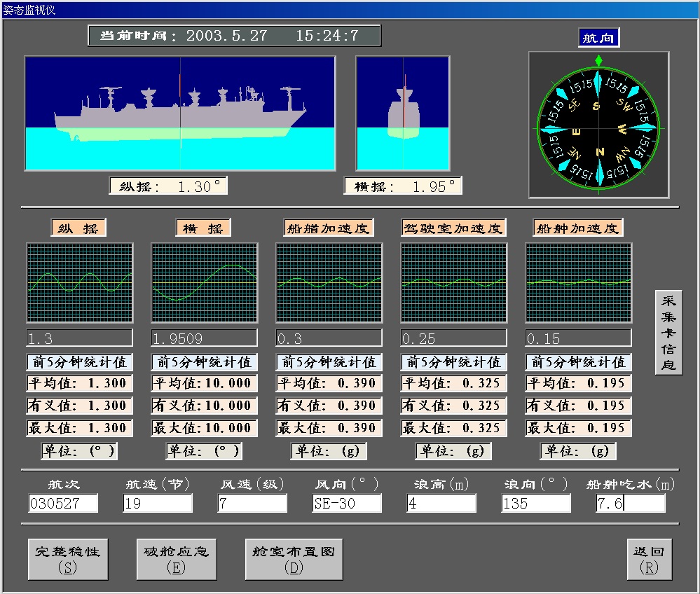Click the ship side-profile pitch view
The height and width of the screenshot is (594, 700).
pos(180,113)
